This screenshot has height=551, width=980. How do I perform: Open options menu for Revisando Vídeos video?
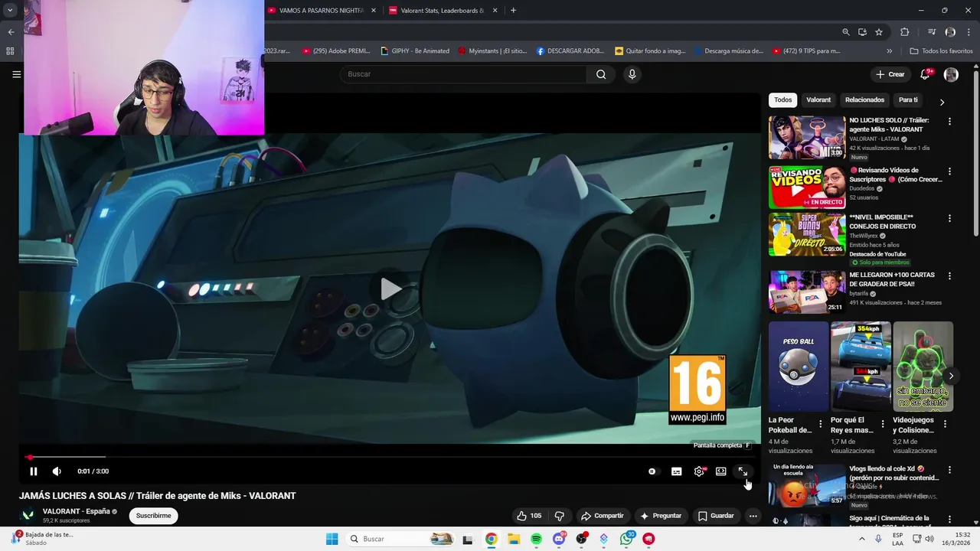point(949,171)
